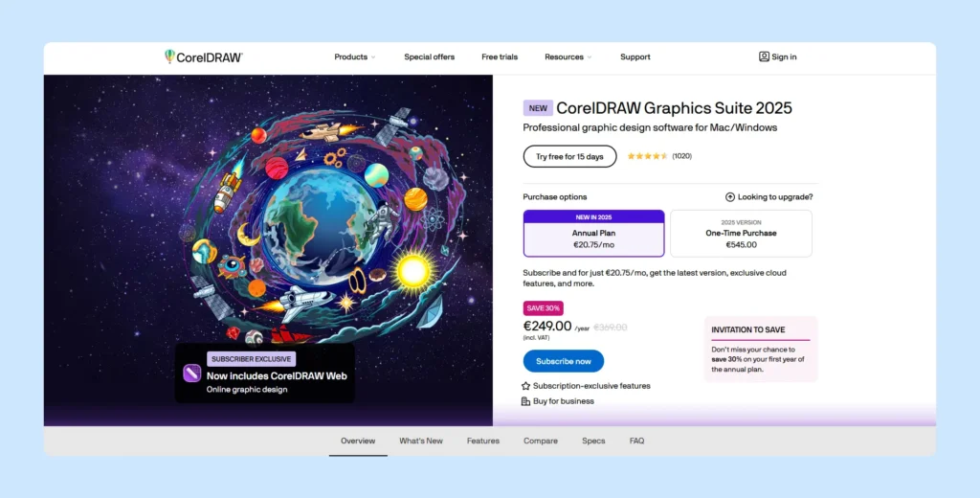The height and width of the screenshot is (498, 980).
Task: Click the building icon beside Buy for business
Action: (x=525, y=401)
